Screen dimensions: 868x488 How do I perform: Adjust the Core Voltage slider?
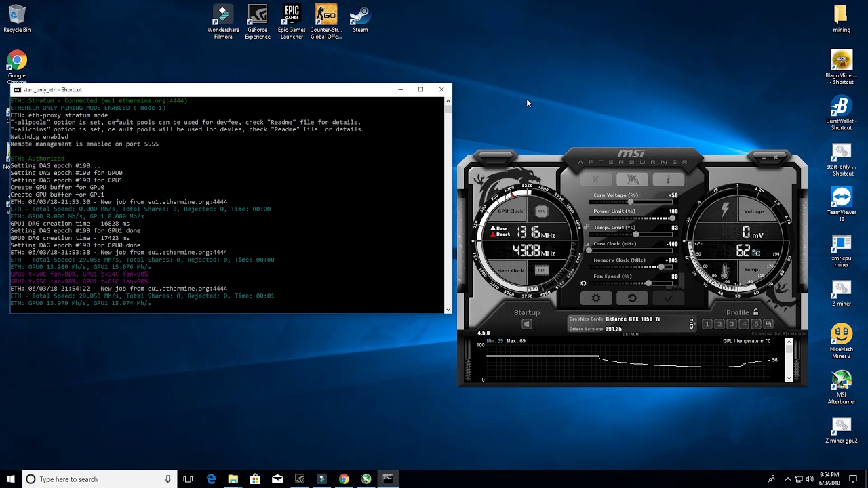[631, 202]
